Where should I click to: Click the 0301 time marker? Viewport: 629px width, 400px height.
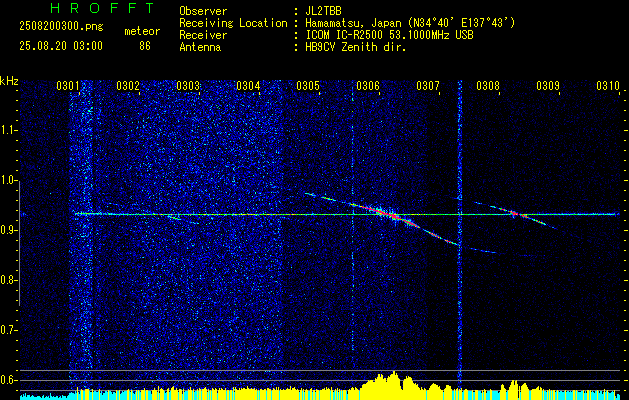click(x=68, y=85)
